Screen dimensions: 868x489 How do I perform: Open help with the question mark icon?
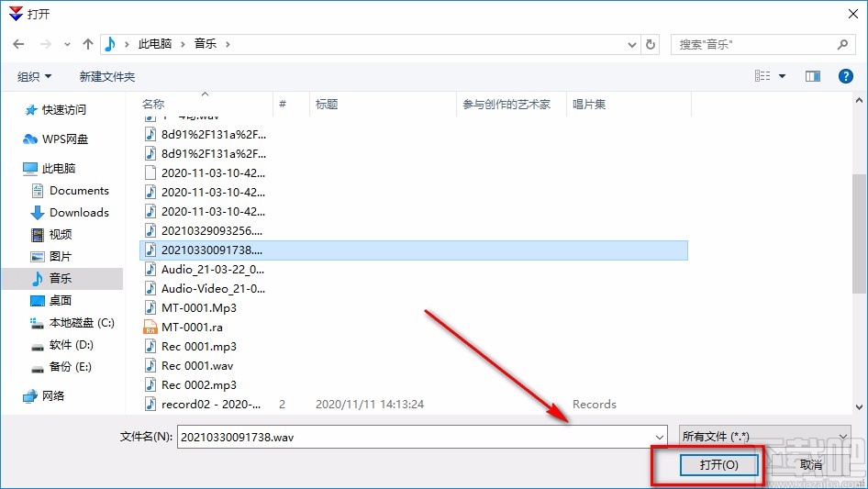coord(845,76)
